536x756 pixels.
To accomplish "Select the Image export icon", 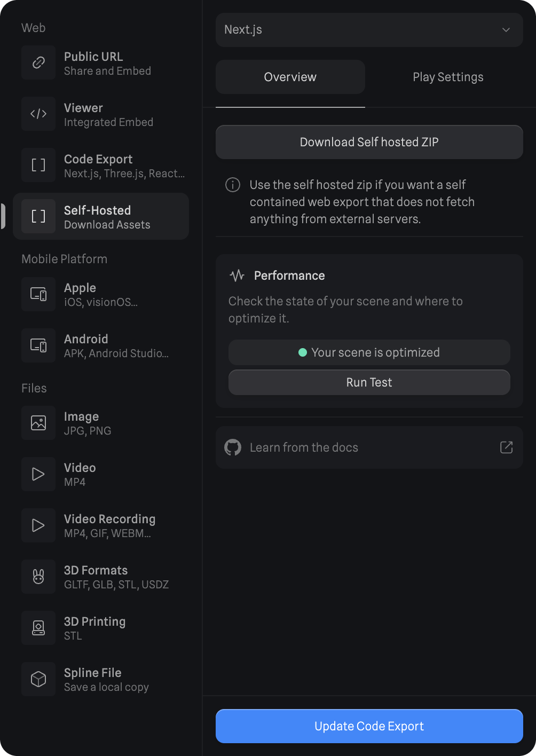I will coord(38,423).
